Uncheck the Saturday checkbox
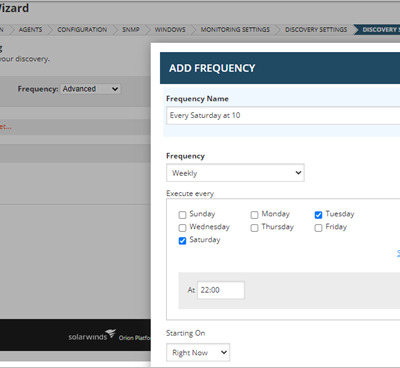The height and width of the screenshot is (368, 400). [182, 241]
